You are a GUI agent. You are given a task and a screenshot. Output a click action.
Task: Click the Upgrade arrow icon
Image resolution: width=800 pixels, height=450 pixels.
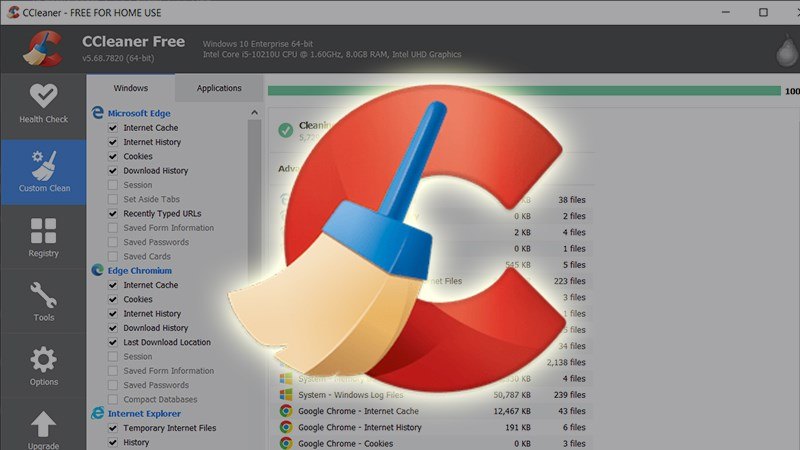(x=43, y=428)
